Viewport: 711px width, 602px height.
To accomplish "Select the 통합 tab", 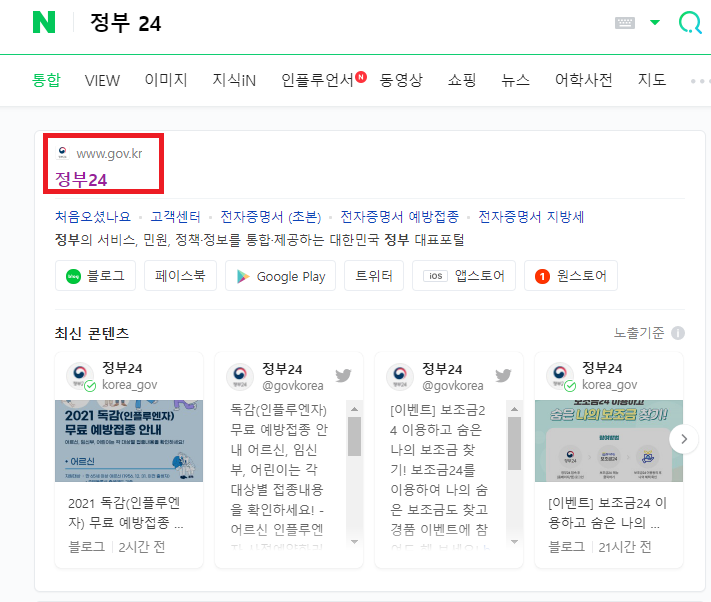I will pyautogui.click(x=46, y=80).
